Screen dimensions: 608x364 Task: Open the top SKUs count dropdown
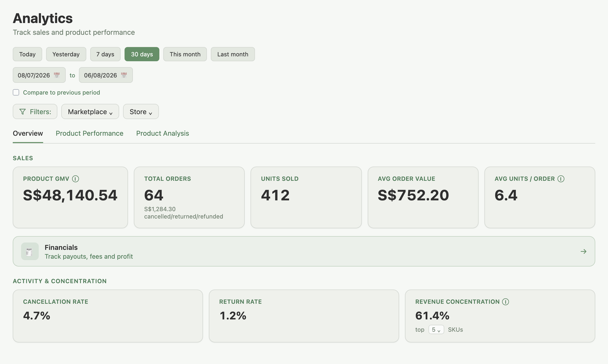(436, 330)
